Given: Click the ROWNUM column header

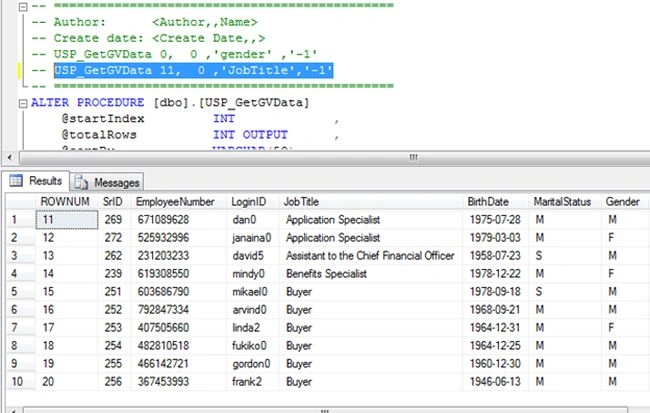Looking at the screenshot, I should click(x=67, y=202).
